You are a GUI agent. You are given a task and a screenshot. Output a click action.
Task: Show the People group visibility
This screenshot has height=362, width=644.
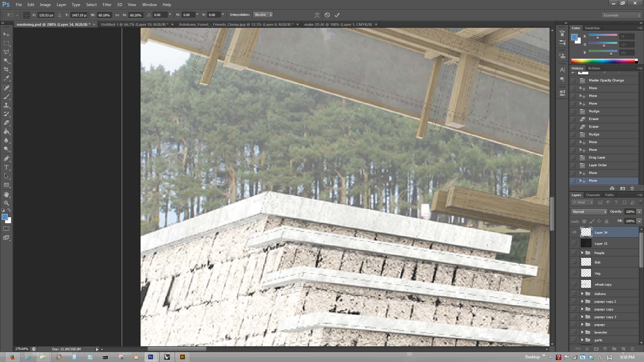[x=574, y=253]
